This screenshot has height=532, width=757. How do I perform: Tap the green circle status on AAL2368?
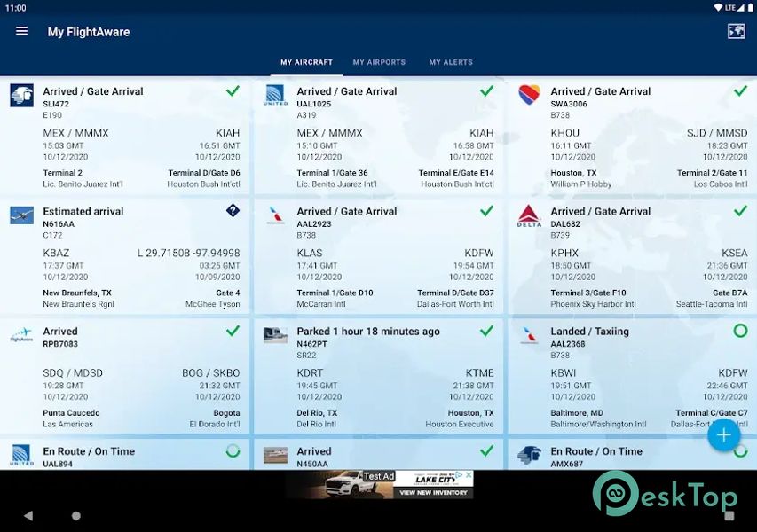740,331
